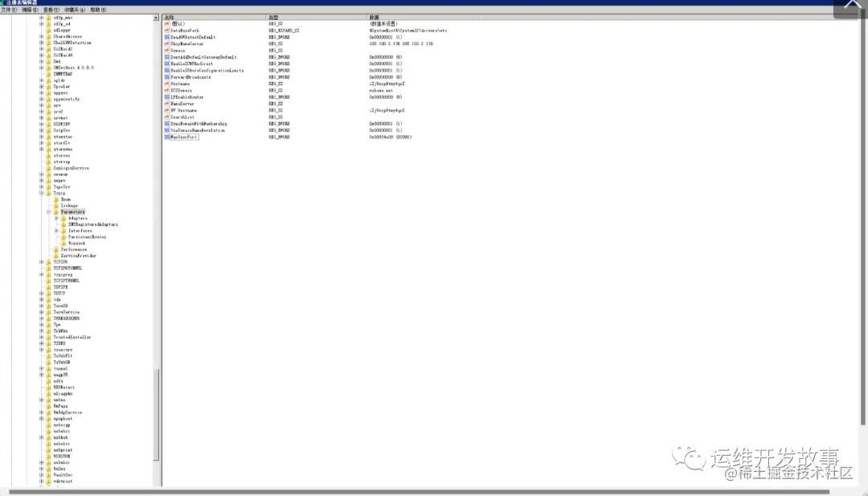Select the DataBasePath string value icon
Screen dimensions: 868x496
pyautogui.click(x=166, y=31)
